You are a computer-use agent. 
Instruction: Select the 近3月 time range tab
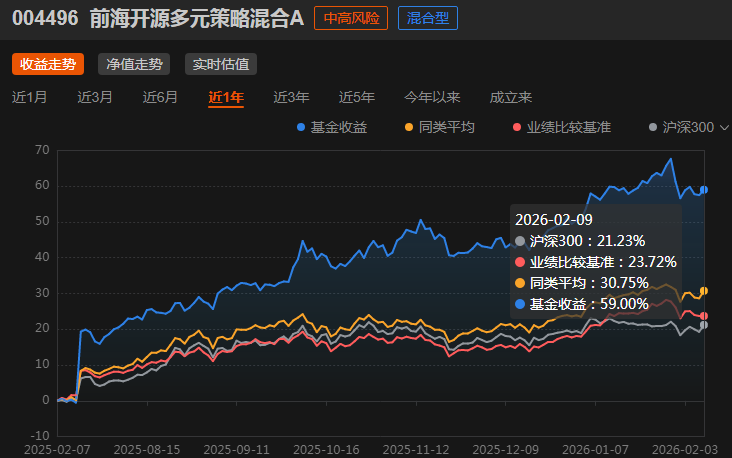click(95, 97)
